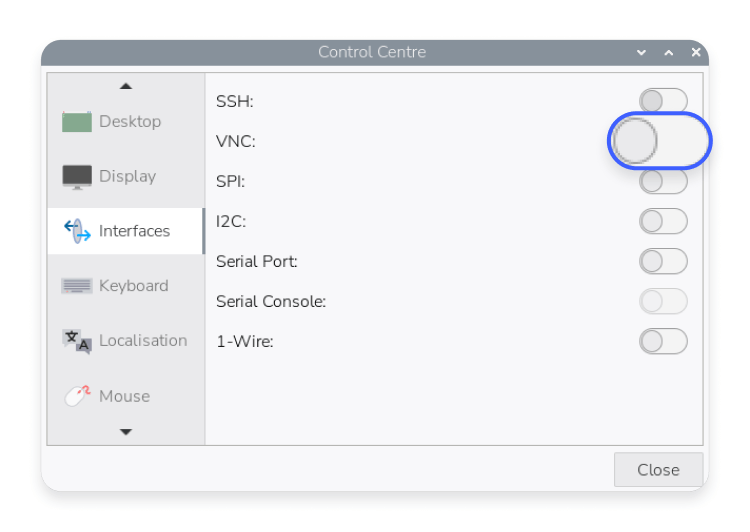The height and width of the screenshot is (532, 750).
Task: Toggle the Serial Console switch
Action: click(663, 301)
